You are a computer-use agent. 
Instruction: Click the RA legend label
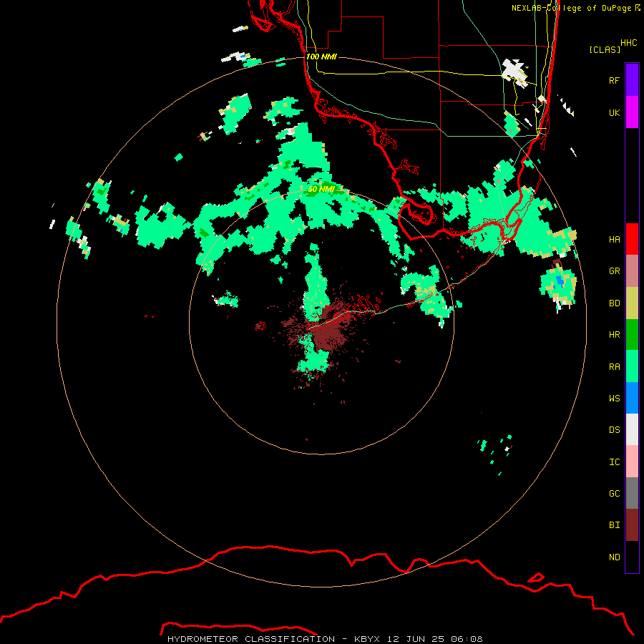(614, 366)
